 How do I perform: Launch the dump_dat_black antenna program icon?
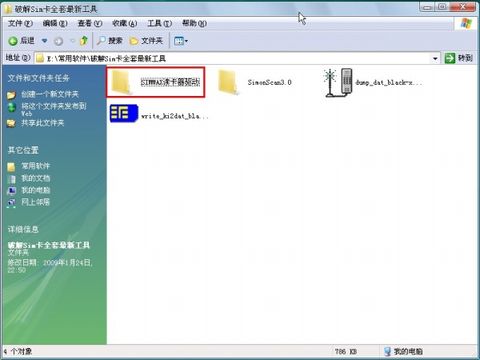click(x=338, y=83)
